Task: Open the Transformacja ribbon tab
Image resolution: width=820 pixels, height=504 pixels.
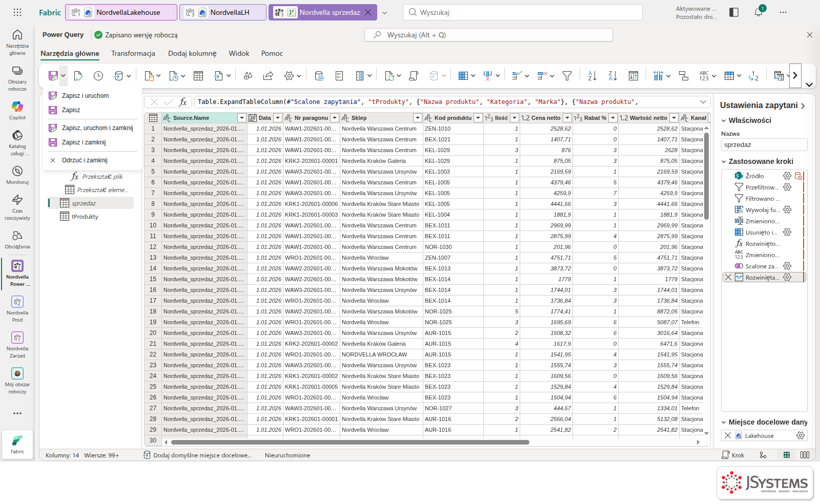Action: coord(133,53)
